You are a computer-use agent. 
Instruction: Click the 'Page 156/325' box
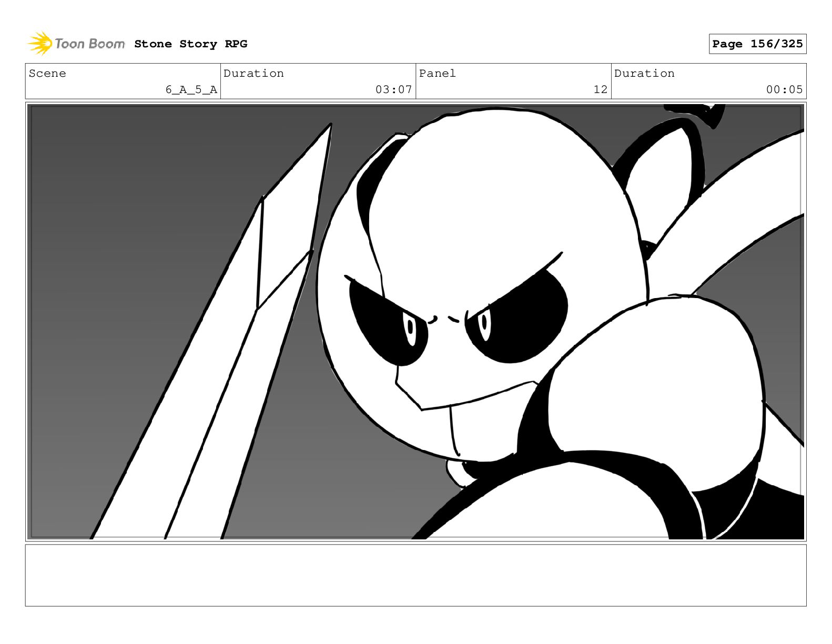(757, 44)
